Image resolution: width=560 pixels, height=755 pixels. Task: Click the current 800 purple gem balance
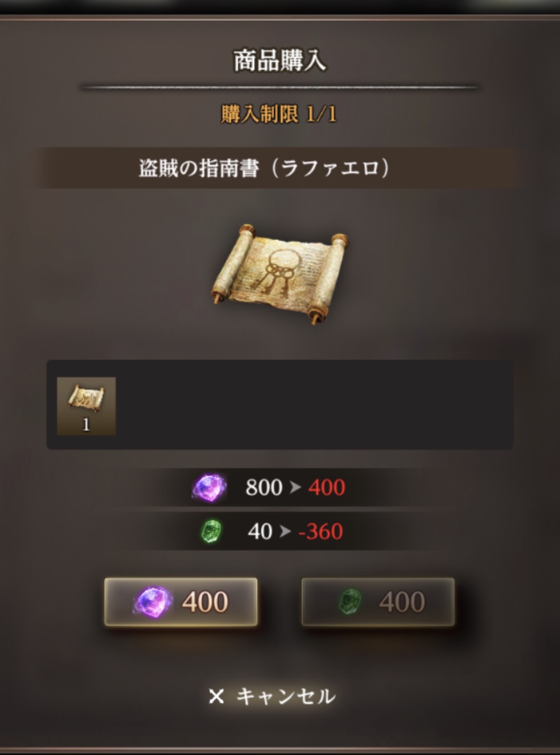pyautogui.click(x=264, y=487)
